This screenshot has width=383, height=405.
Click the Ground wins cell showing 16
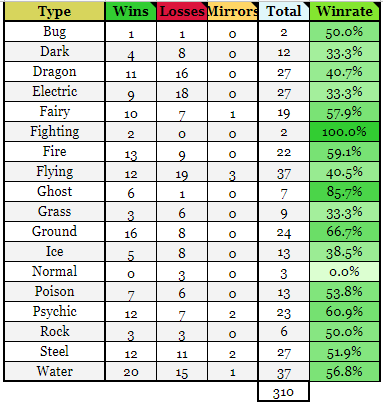click(131, 232)
